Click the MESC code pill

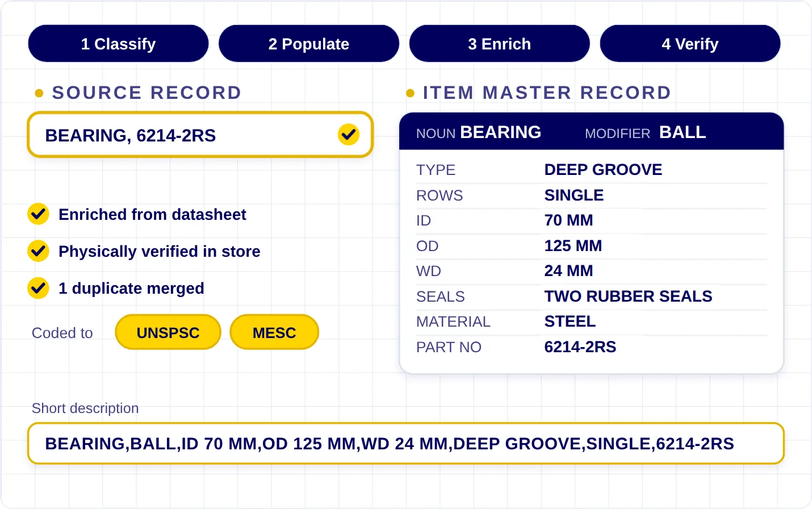[274, 332]
